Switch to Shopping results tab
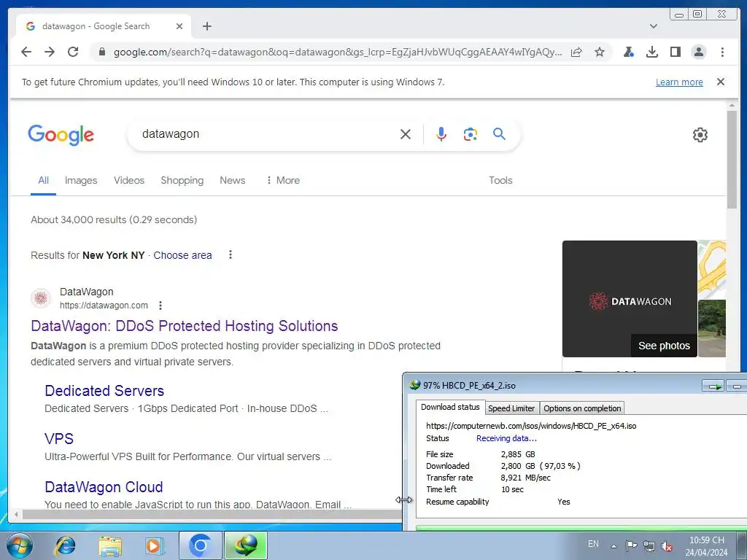The width and height of the screenshot is (747, 560). tap(182, 181)
